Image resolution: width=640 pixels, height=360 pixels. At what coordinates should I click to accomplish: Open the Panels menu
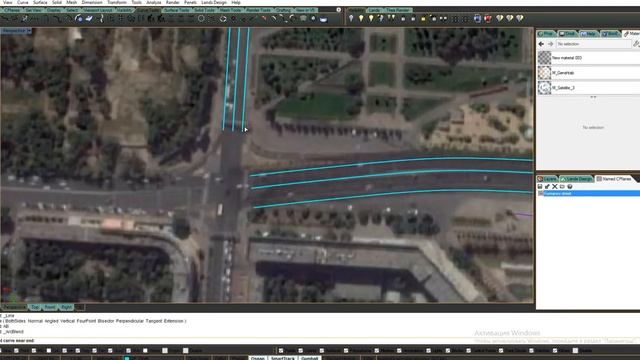click(x=190, y=2)
